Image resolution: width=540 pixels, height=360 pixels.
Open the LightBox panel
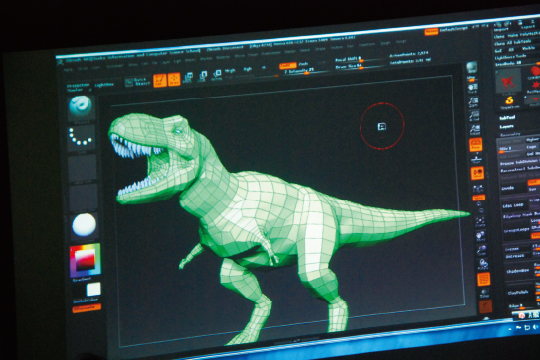[x=104, y=85]
